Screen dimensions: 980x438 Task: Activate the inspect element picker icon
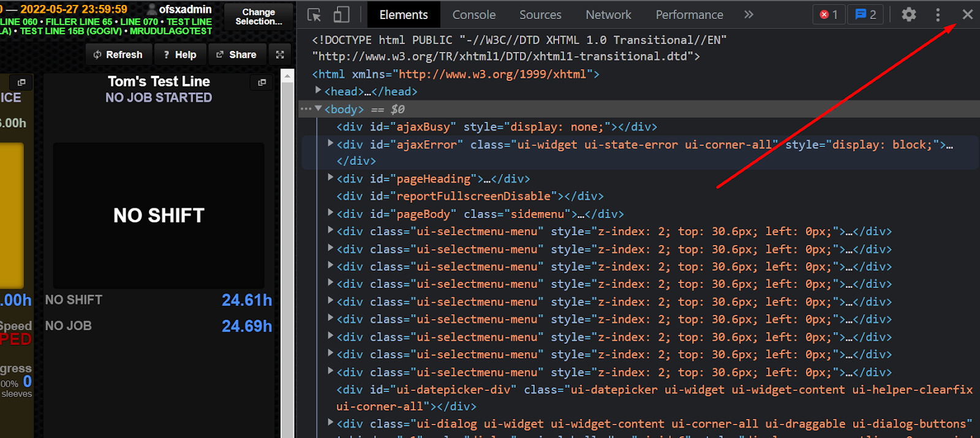click(314, 15)
